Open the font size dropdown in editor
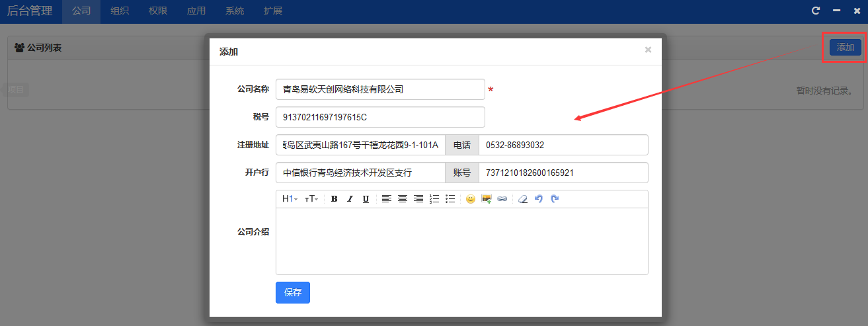The height and width of the screenshot is (326, 868). 311,198
